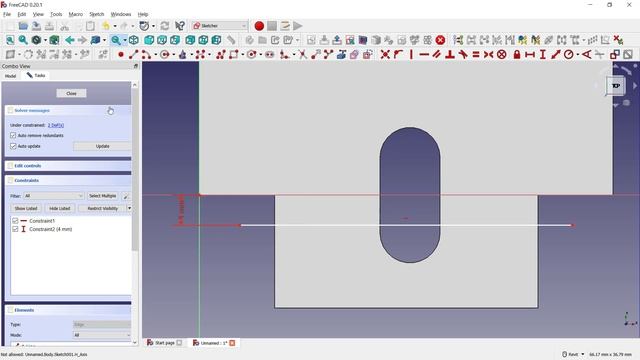Apply vertical distance constraint icon
640x360 pixels.
click(542, 54)
